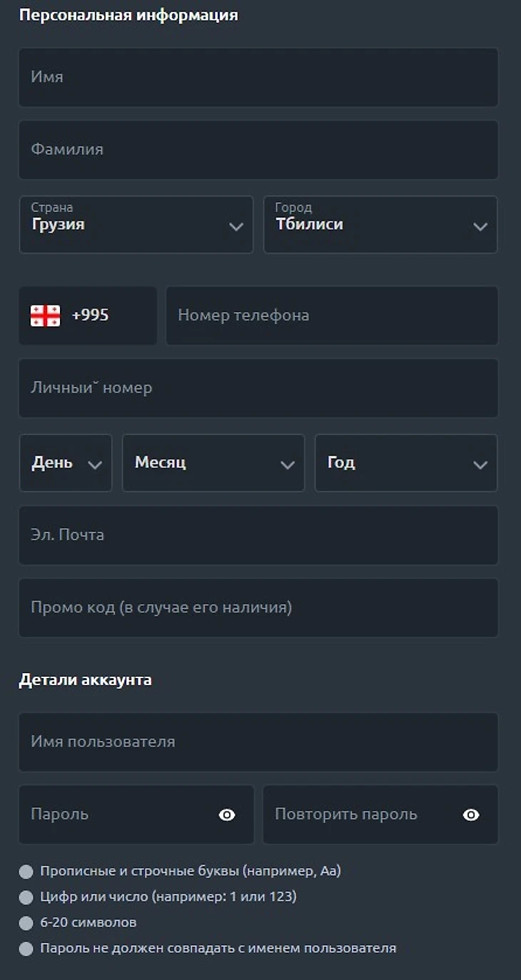Viewport: 521px width, 980px height.
Task: Select the Личный номер input
Action: coord(258,388)
